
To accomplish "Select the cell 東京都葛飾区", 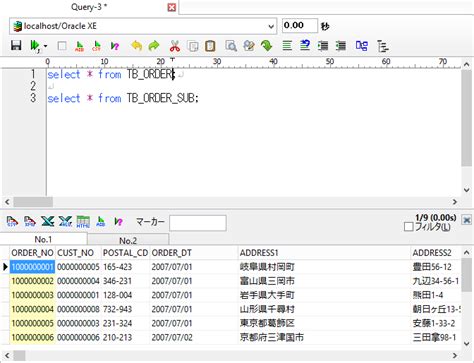I will 325,323.
